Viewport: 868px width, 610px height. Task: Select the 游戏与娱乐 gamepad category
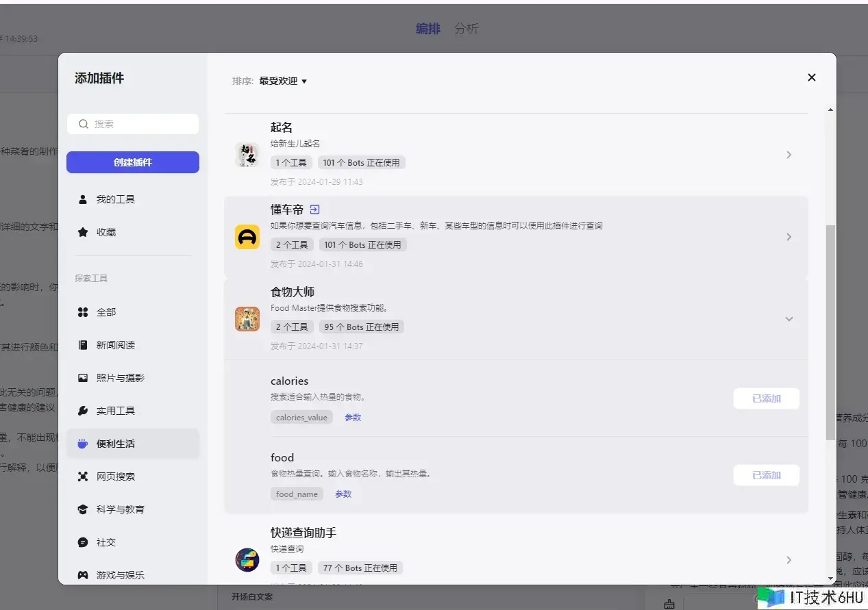[x=120, y=575]
